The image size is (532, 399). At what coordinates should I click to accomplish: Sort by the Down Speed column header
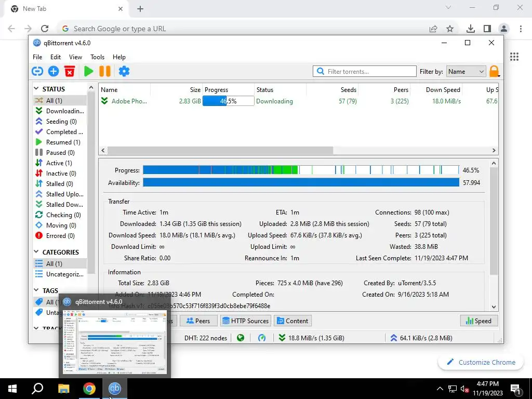[436, 90]
